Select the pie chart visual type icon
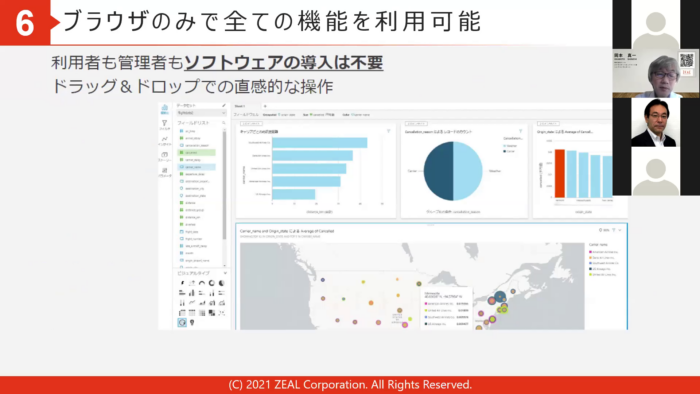The image size is (700, 394). (x=222, y=283)
